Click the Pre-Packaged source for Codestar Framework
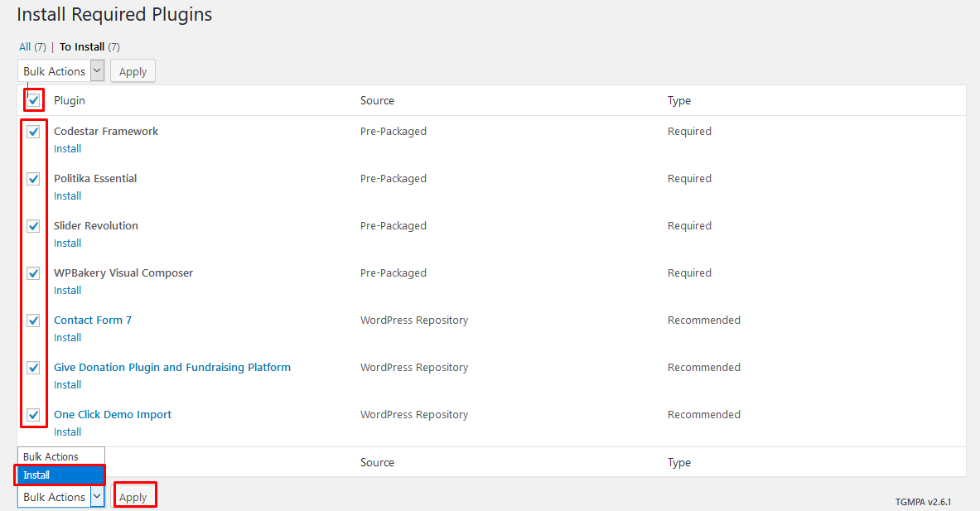The height and width of the screenshot is (511, 980). point(393,131)
